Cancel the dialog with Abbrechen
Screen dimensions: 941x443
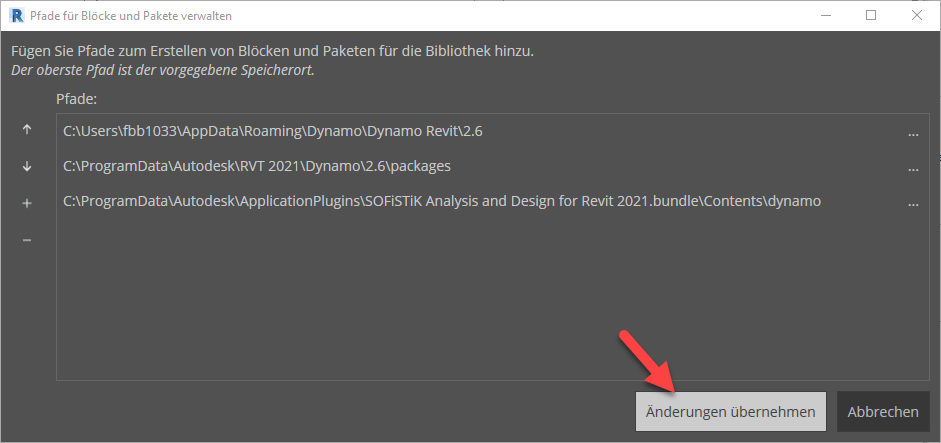(x=883, y=412)
